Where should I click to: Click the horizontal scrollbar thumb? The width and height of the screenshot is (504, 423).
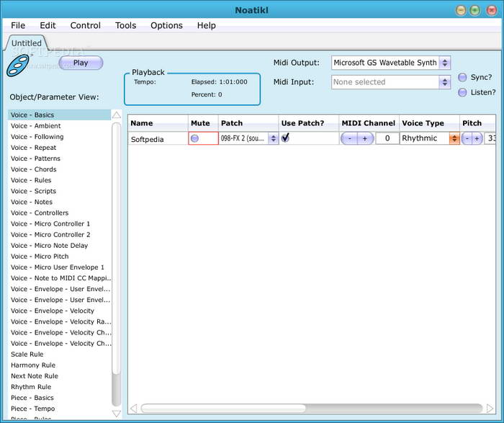coord(223,409)
